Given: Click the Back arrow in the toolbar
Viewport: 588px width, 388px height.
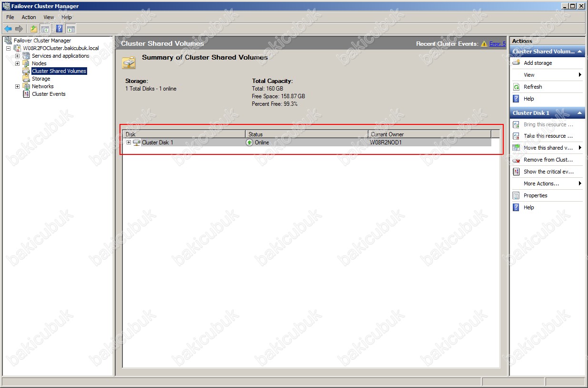Looking at the screenshot, I should tap(8, 29).
